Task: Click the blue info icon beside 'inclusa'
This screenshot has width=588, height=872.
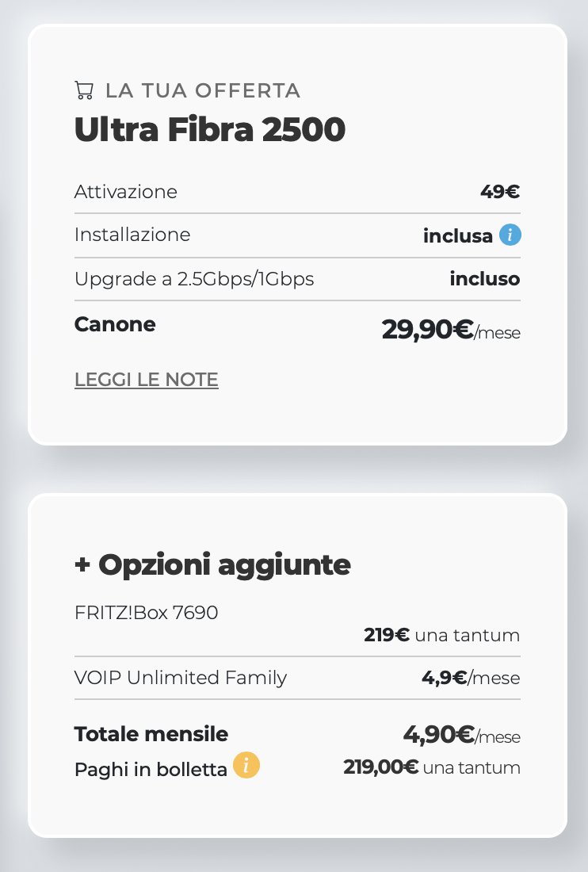Action: [510, 235]
